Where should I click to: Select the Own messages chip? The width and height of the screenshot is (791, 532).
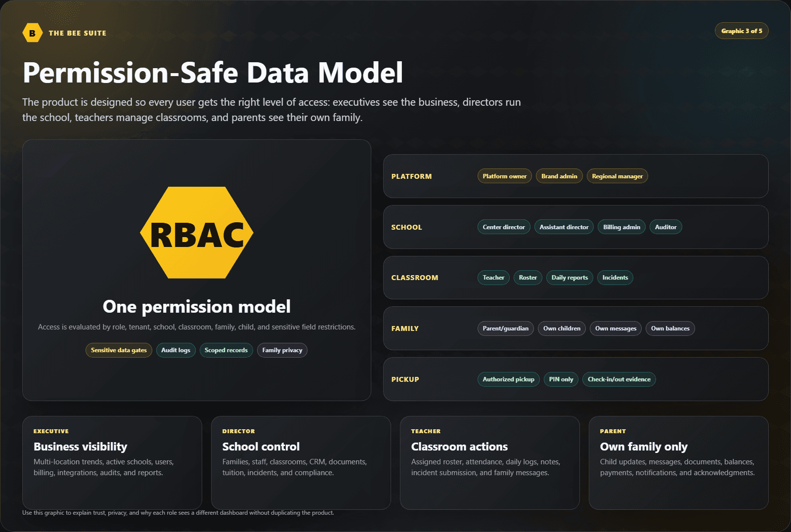(615, 328)
